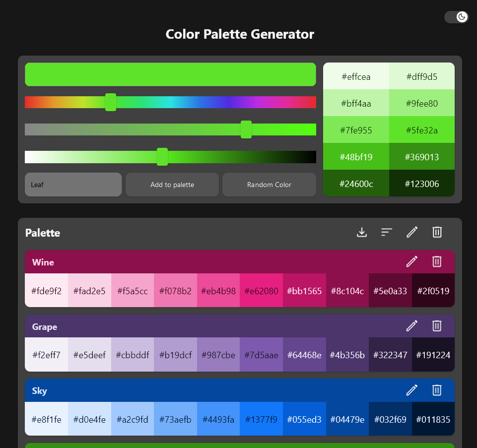Viewport: 477px width, 448px height.
Task: Click the large green color preview bar
Action: point(170,74)
